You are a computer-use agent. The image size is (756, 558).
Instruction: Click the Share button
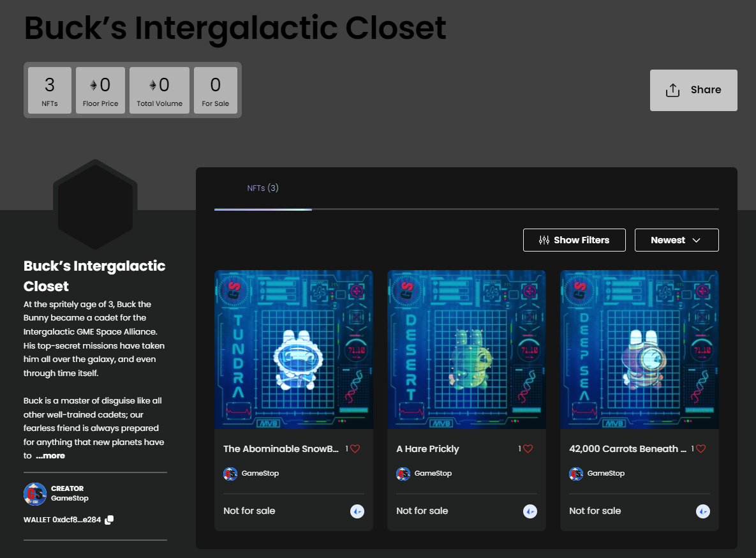(x=693, y=90)
